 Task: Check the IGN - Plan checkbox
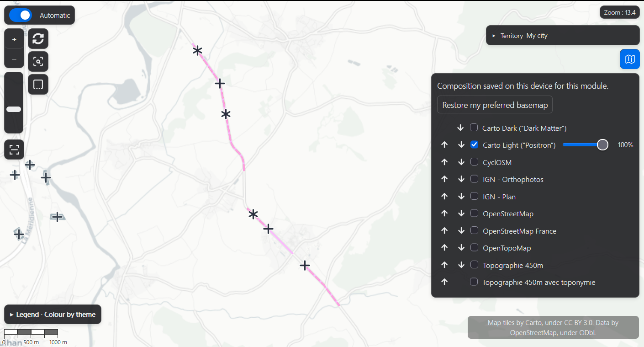pos(474,196)
